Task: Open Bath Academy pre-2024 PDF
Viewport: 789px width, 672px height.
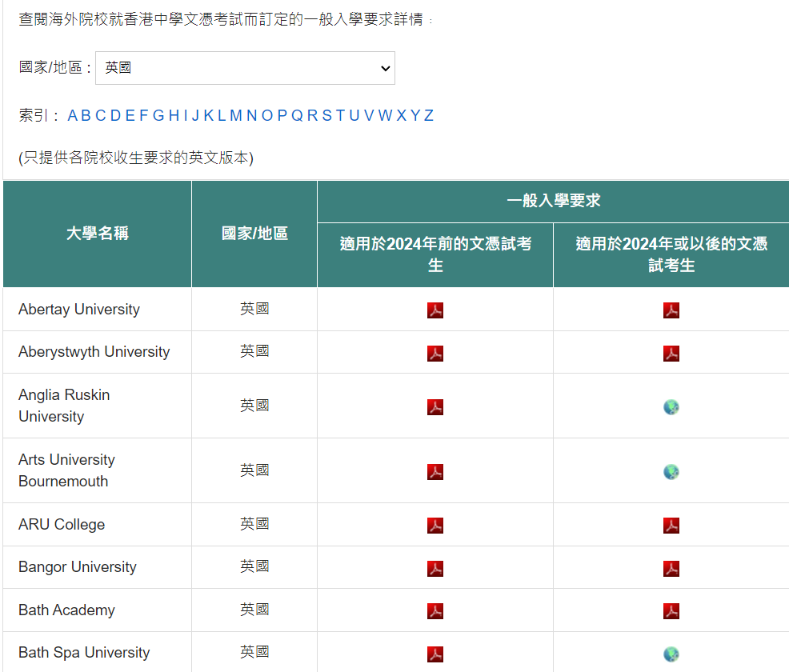Action: (x=435, y=611)
